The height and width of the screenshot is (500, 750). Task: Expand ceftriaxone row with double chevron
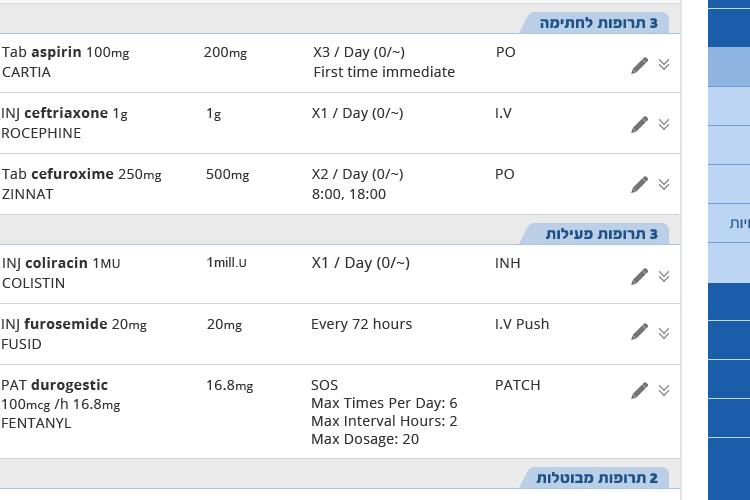click(x=664, y=124)
